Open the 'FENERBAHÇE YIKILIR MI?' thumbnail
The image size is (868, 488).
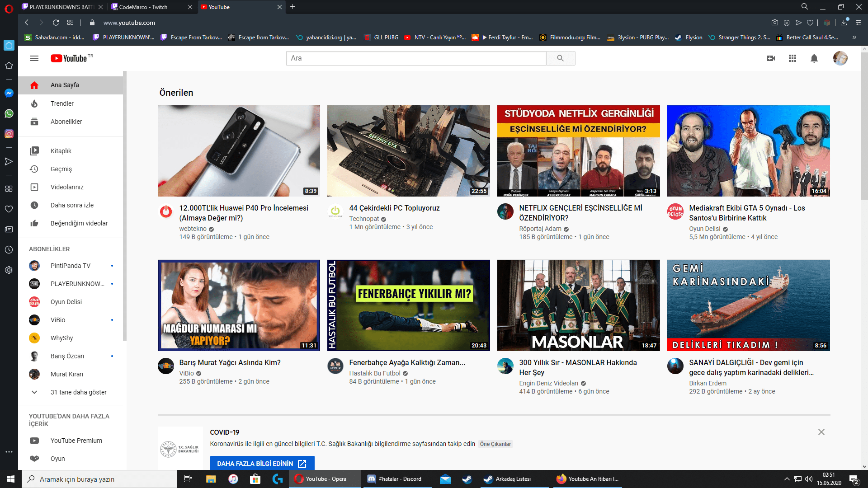pos(409,305)
